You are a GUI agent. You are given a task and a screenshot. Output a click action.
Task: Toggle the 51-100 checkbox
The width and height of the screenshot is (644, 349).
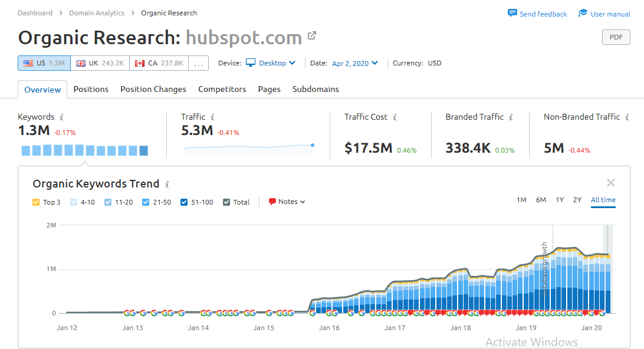pyautogui.click(x=184, y=202)
